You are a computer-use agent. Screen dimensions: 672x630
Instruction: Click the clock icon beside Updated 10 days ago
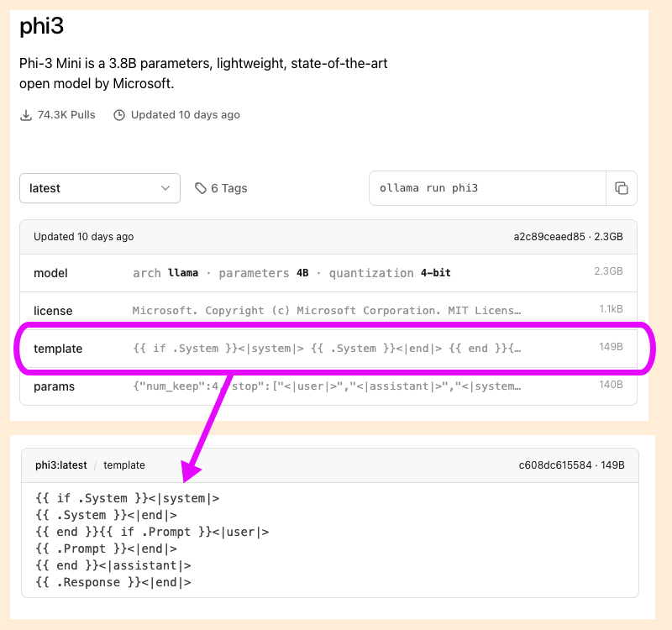(119, 115)
